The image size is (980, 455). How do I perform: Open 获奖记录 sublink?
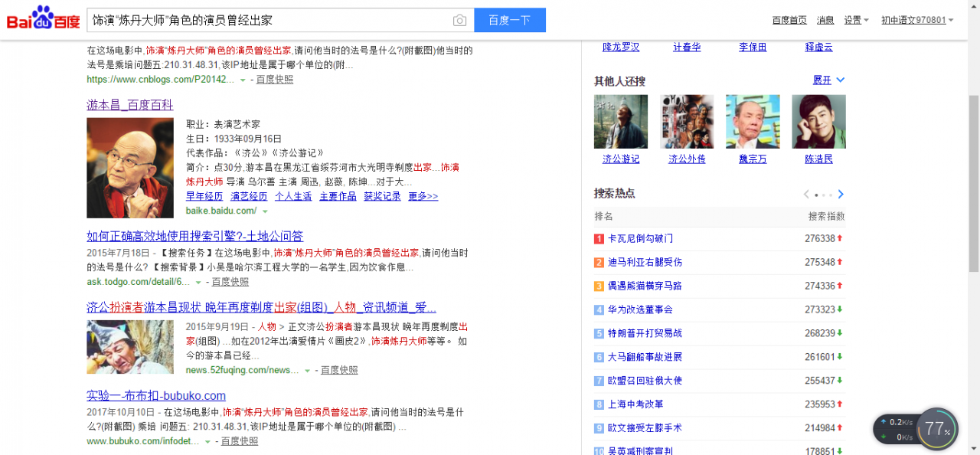click(x=382, y=196)
